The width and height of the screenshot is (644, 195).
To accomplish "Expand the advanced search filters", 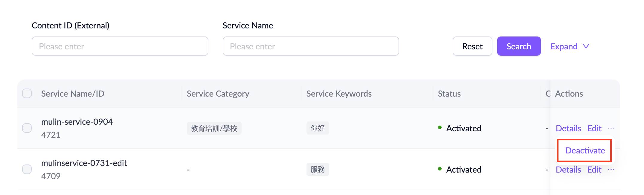I will (564, 46).
